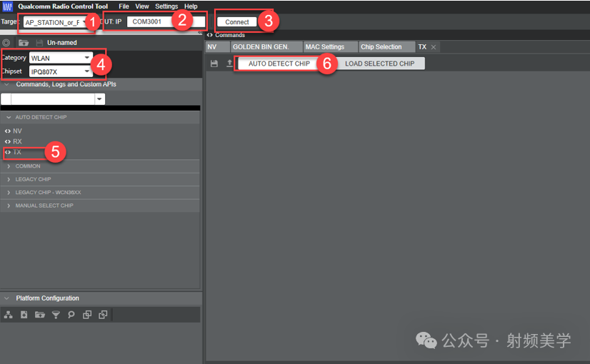
Task: Select the TX tab
Action: [422, 47]
